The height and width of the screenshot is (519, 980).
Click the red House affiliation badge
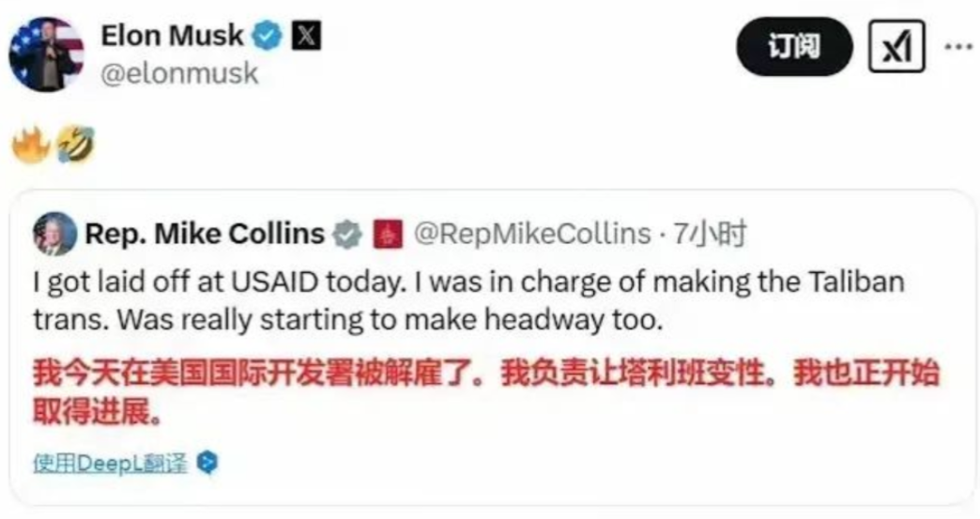(x=388, y=235)
